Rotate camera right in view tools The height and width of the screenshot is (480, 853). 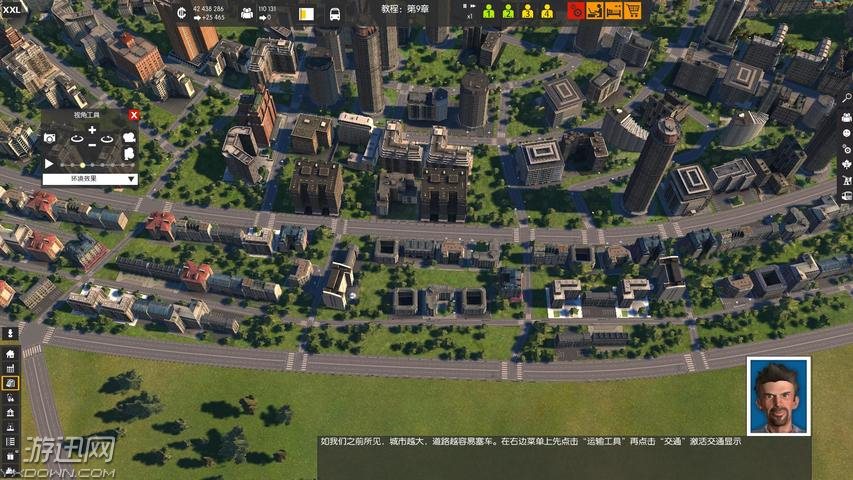(107, 139)
